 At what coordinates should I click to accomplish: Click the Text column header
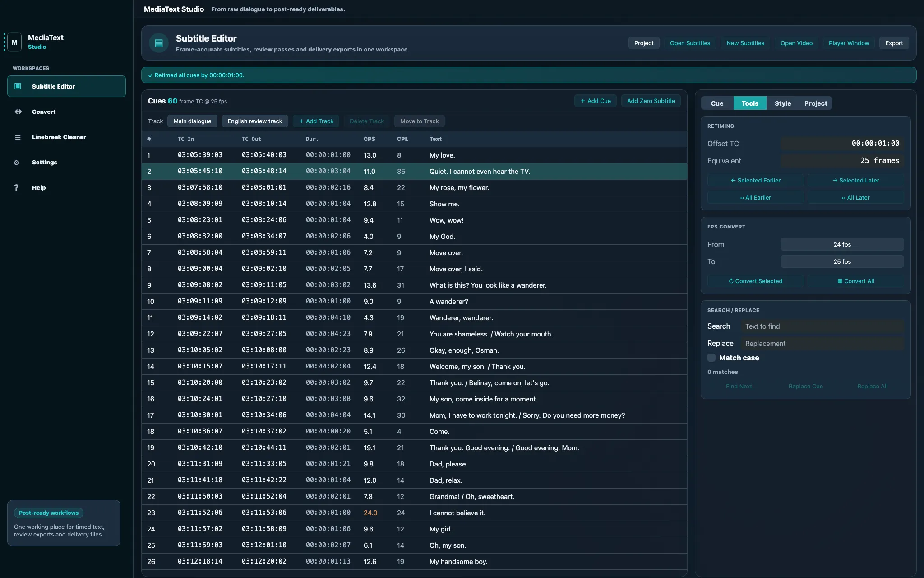click(x=435, y=139)
